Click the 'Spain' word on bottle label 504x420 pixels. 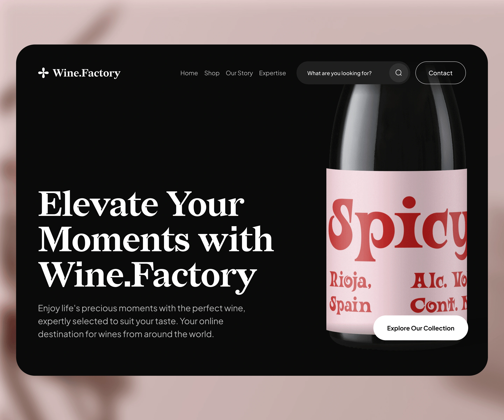coord(350,305)
